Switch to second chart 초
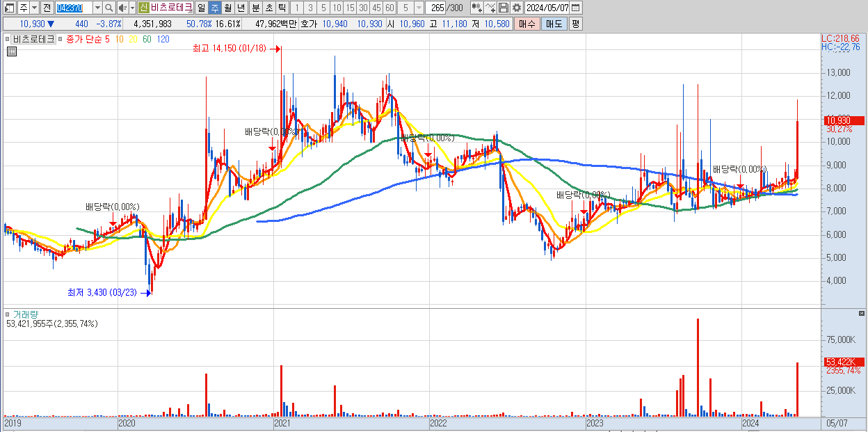The width and height of the screenshot is (868, 432). (x=268, y=8)
